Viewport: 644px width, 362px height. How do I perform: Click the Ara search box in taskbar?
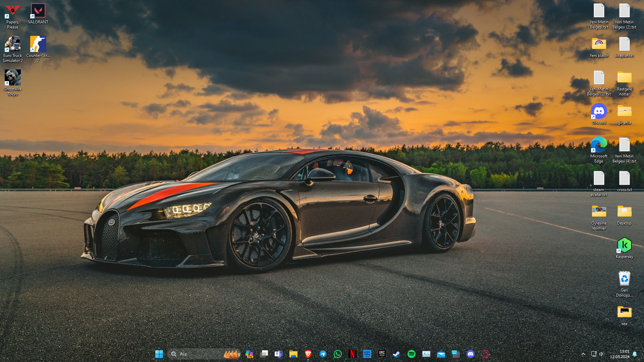(x=204, y=354)
